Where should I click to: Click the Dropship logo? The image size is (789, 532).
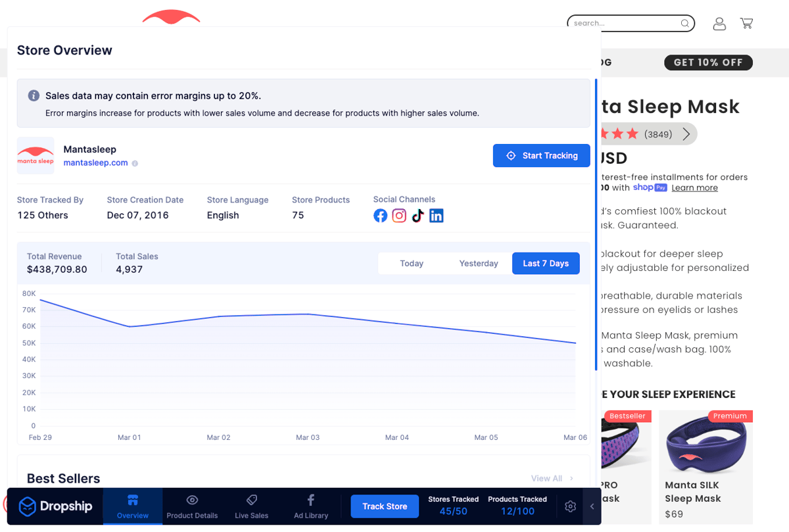tap(55, 506)
